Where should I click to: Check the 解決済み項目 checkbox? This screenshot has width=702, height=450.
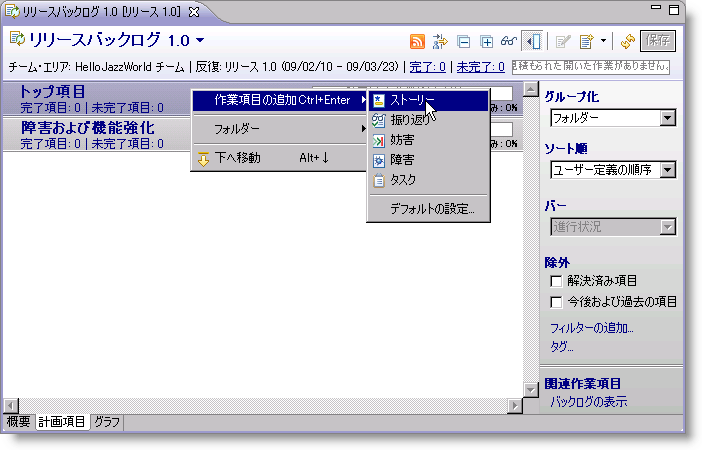(x=556, y=281)
